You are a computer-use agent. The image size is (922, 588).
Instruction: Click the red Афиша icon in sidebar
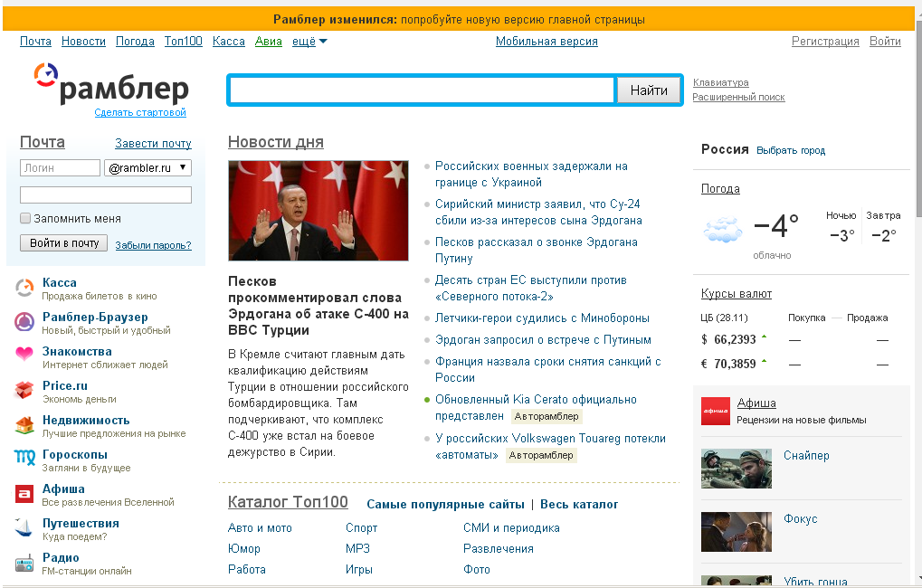click(24, 494)
